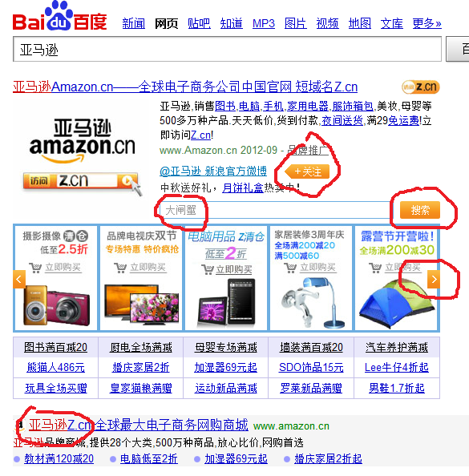Click the cart icon under 电脑用品 promotion
This screenshot has width=469, height=476.
pos(208,269)
